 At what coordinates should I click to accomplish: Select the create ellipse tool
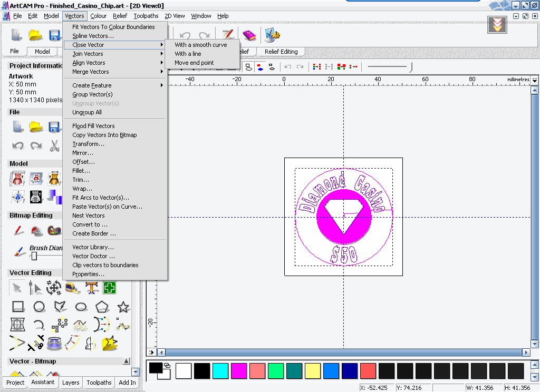(x=81, y=306)
